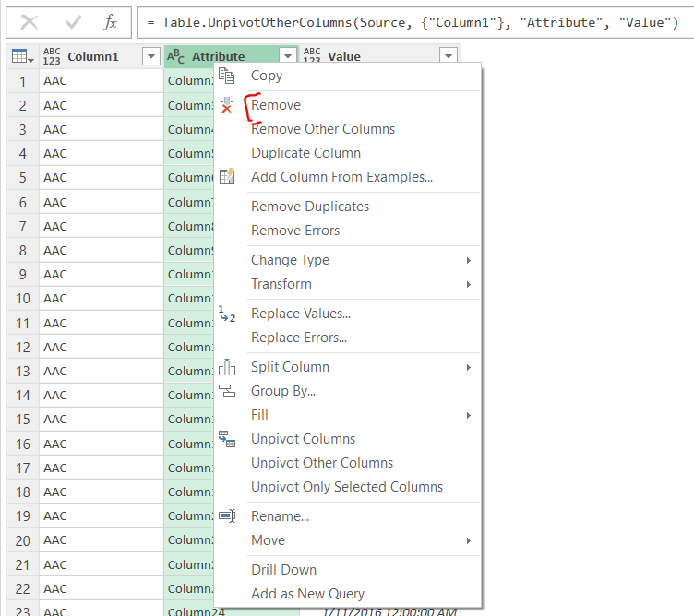
Task: Select row number 22
Action: click(x=22, y=589)
